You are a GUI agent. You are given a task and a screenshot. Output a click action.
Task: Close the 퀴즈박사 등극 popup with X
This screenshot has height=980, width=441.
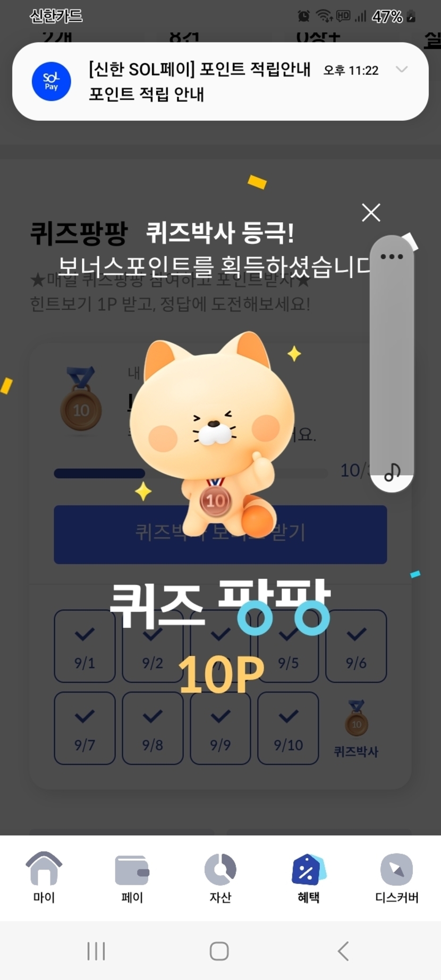tap(371, 213)
